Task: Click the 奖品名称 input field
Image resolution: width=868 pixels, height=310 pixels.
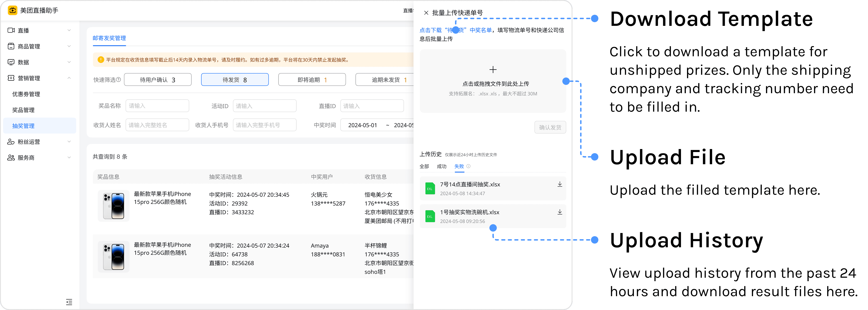Action: (x=157, y=106)
